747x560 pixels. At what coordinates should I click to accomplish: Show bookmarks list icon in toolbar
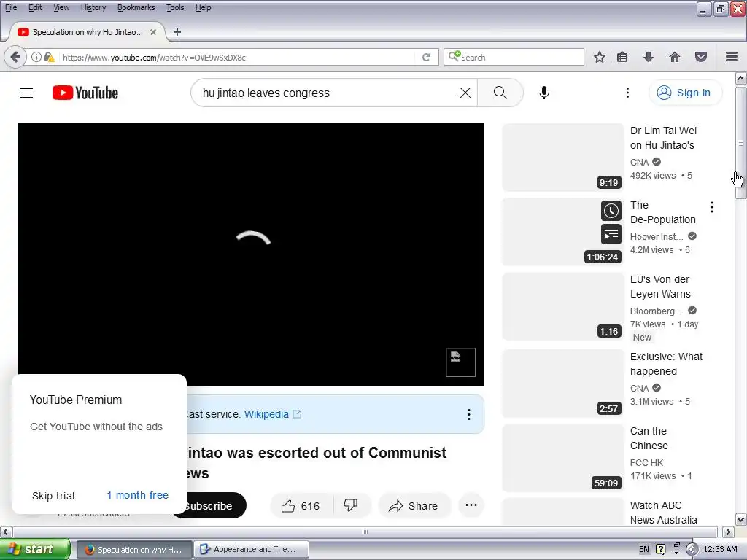pos(622,57)
